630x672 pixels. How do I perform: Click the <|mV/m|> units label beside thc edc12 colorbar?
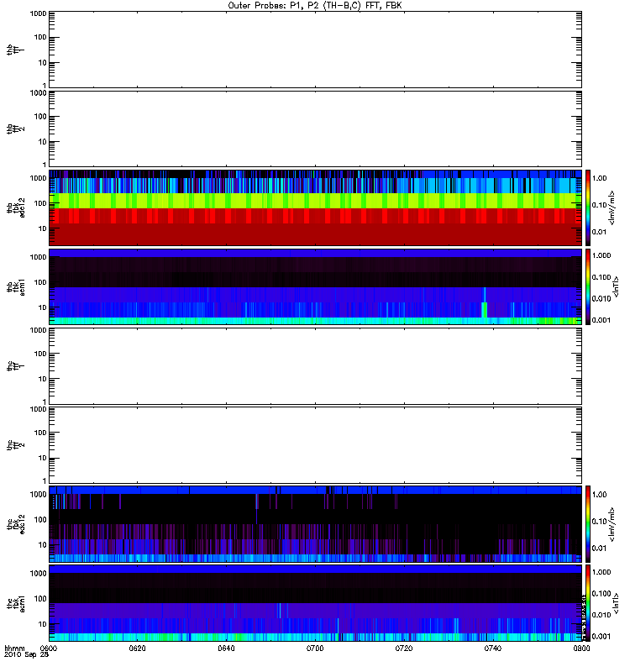[612, 523]
